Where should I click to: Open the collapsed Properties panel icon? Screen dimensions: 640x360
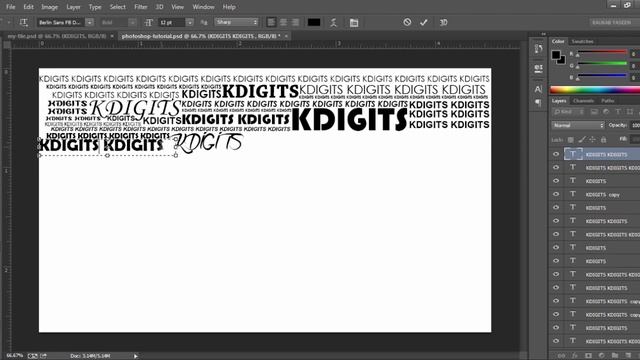pyautogui.click(x=538, y=68)
